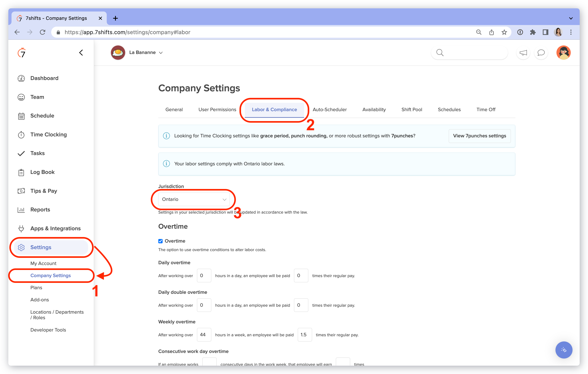This screenshot has height=374, width=588.
Task: Click the header search field
Action: pos(469,53)
